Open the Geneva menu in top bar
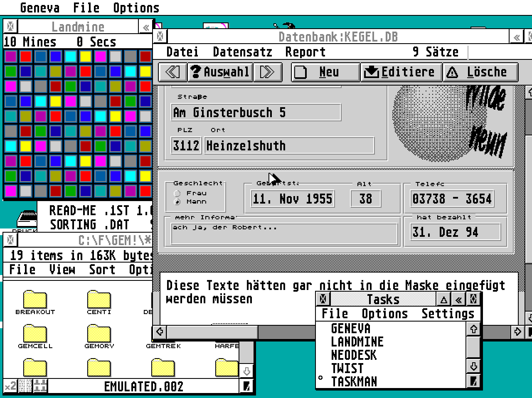The height and width of the screenshot is (398, 532). point(40,7)
